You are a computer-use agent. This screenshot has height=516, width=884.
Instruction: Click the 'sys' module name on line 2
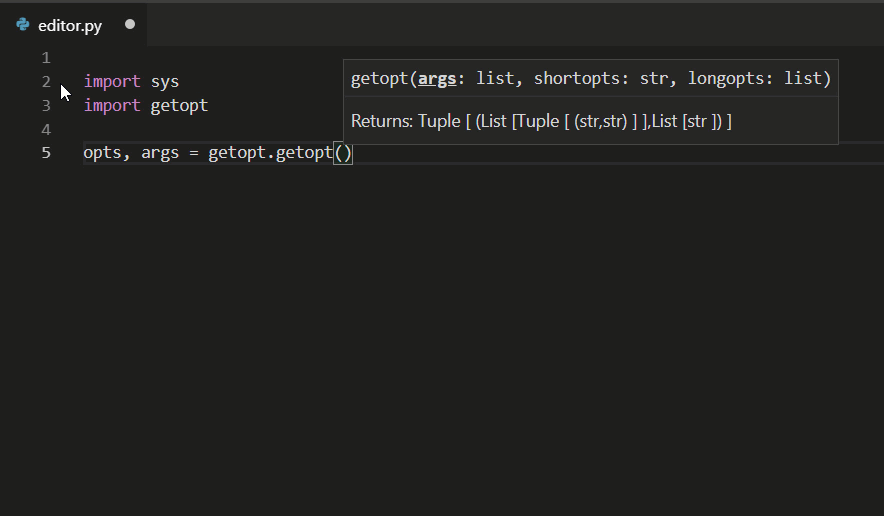click(x=165, y=82)
